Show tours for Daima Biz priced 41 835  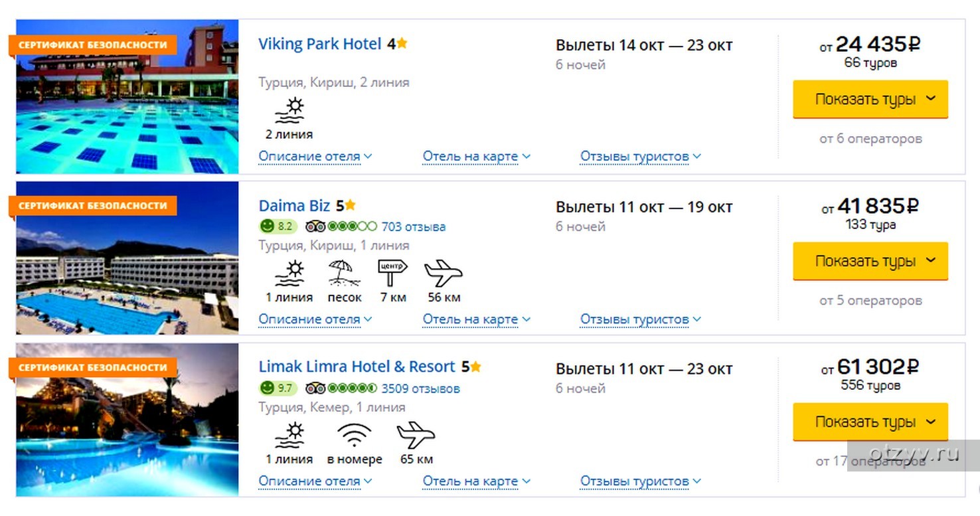[870, 261]
